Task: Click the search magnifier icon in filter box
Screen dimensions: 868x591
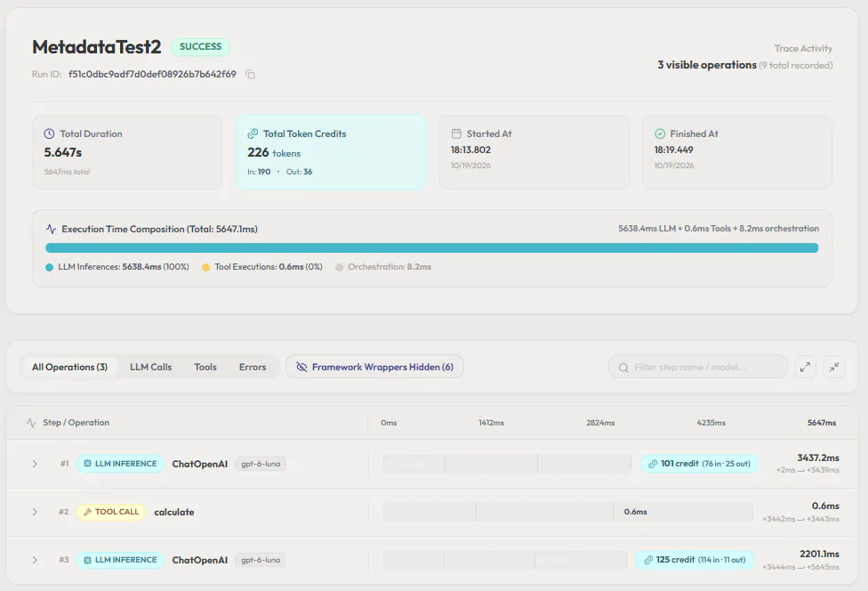Action: click(x=623, y=368)
